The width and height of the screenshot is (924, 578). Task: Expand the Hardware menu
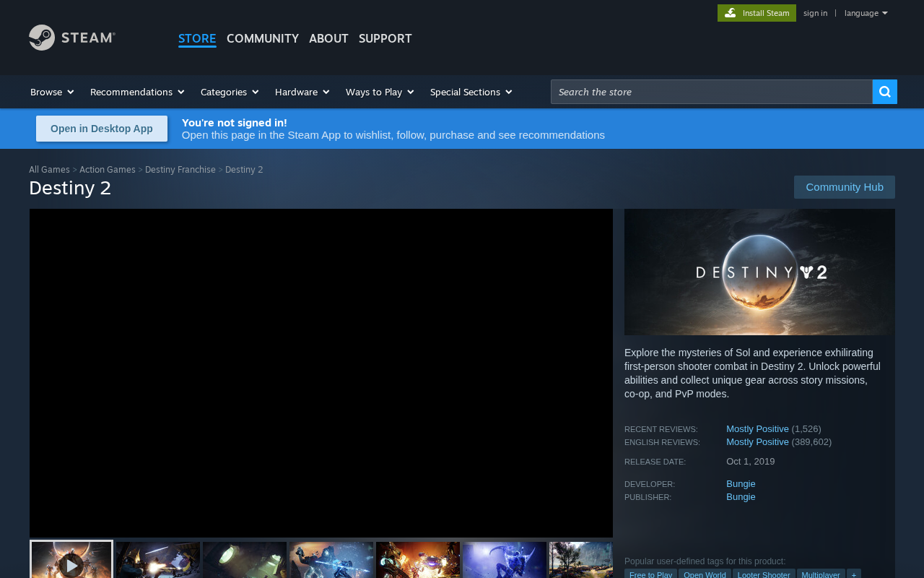point(302,92)
